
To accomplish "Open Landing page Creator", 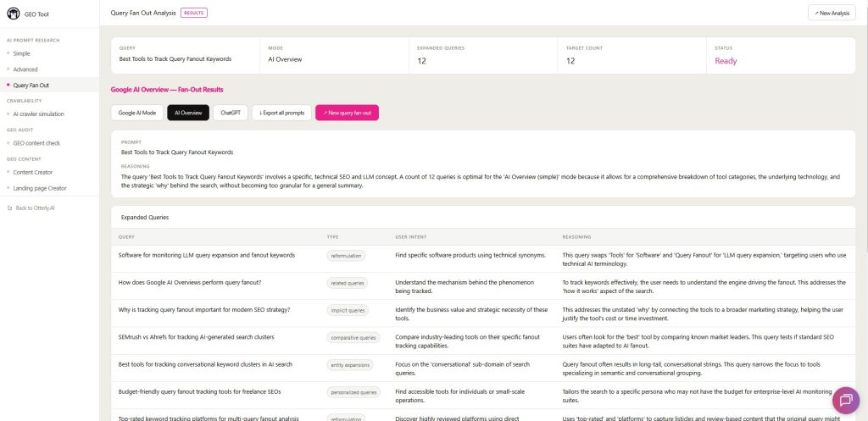I will [x=40, y=189].
